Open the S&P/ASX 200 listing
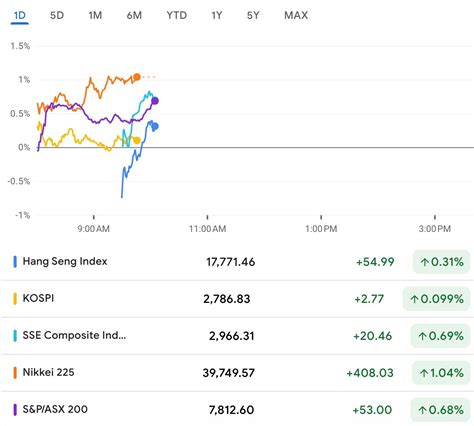The image size is (474, 426). coord(237,409)
